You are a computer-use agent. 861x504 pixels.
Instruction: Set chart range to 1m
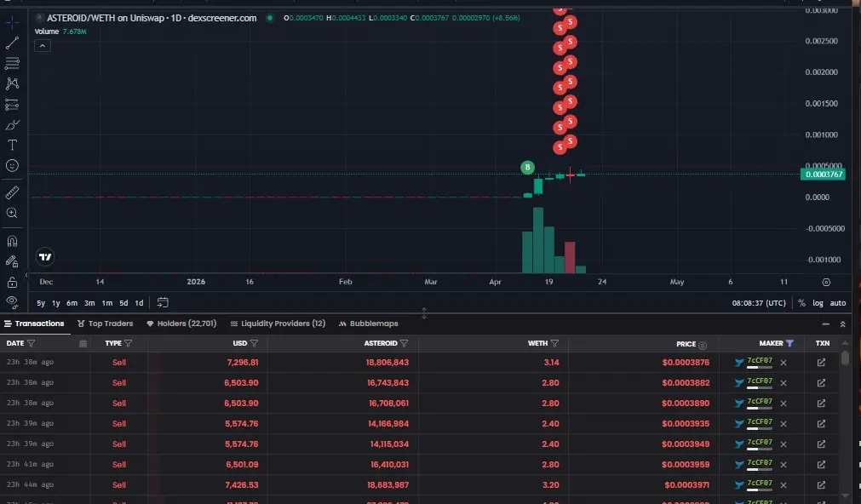pyautogui.click(x=107, y=303)
